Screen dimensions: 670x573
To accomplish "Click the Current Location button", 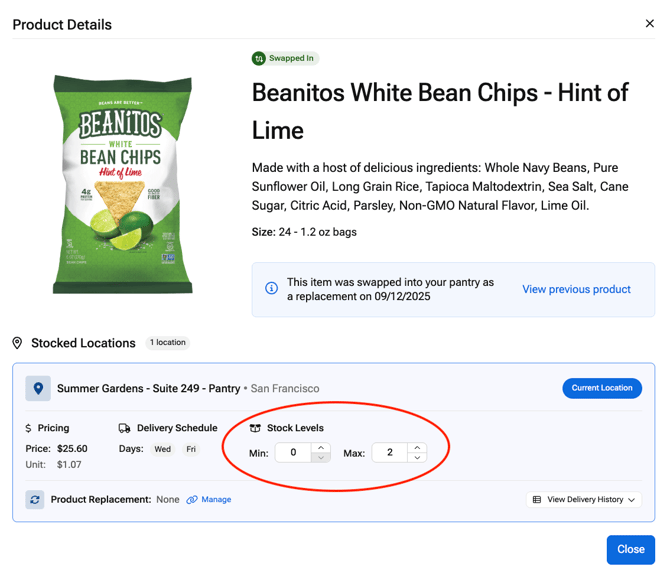I will (602, 388).
